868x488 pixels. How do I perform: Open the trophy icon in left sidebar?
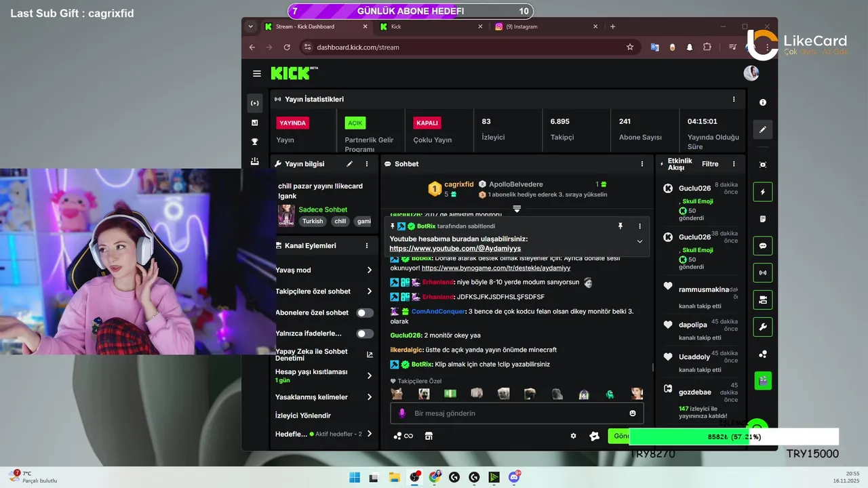(254, 142)
